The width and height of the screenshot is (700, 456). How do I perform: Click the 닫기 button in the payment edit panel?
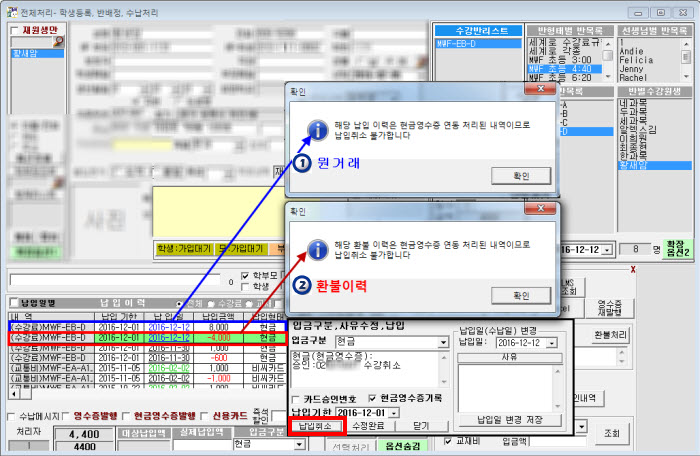(x=421, y=426)
